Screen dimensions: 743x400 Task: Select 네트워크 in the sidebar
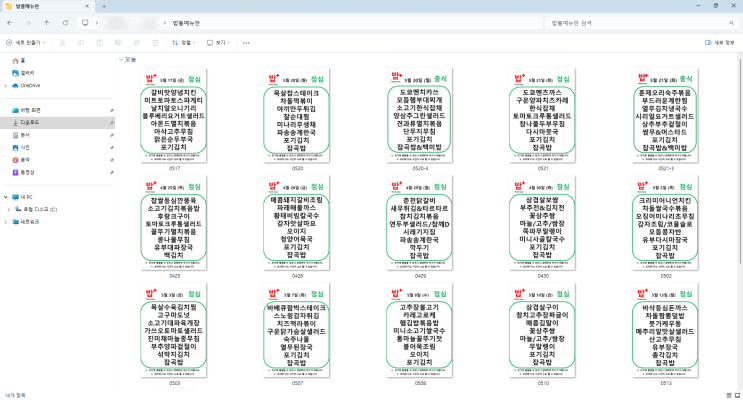26,222
